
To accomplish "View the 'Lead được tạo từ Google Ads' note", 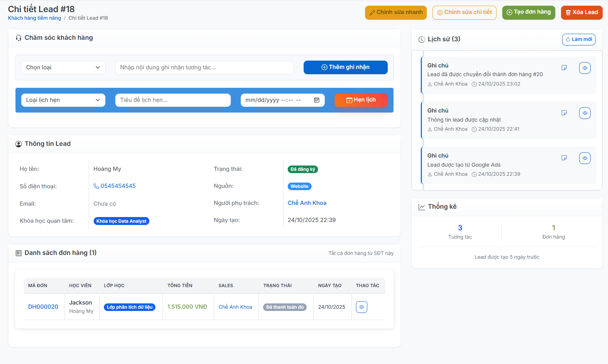I will pos(584,158).
